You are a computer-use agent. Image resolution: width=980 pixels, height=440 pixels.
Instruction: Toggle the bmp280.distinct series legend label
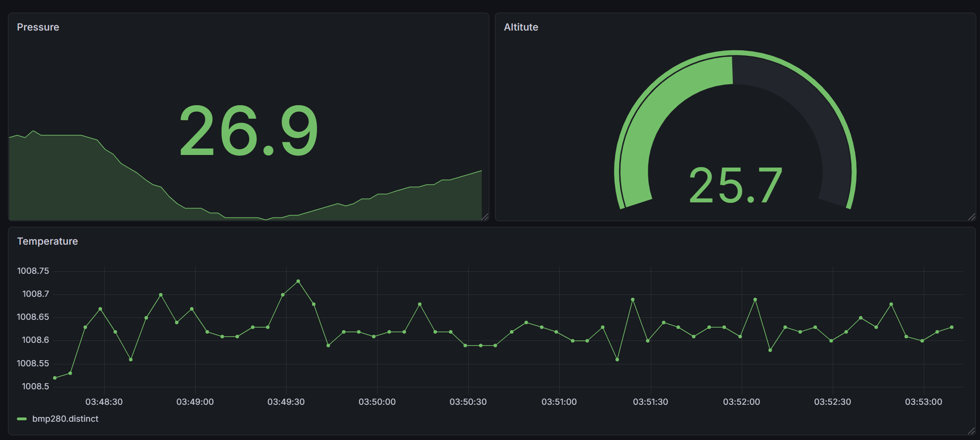pos(65,419)
